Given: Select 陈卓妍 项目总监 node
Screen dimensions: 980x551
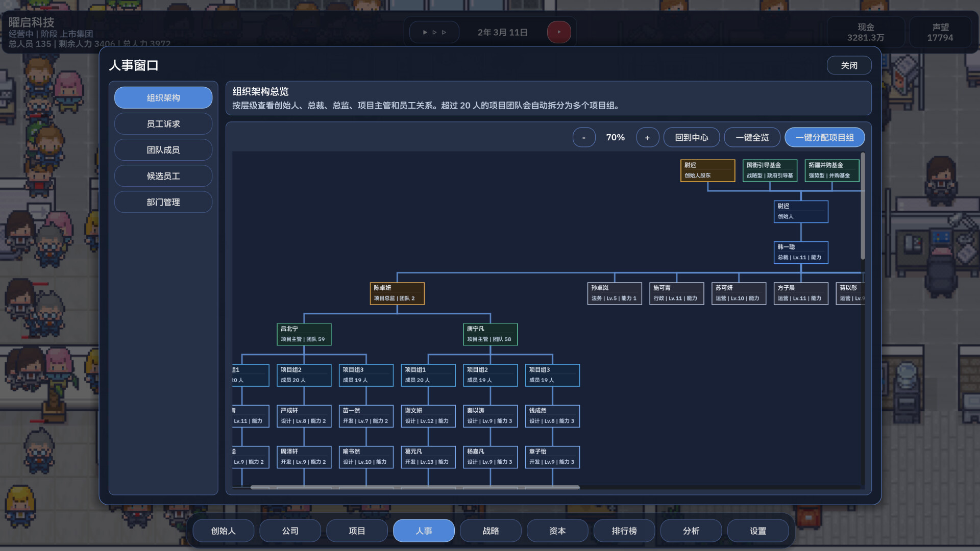Looking at the screenshot, I should coord(397,293).
